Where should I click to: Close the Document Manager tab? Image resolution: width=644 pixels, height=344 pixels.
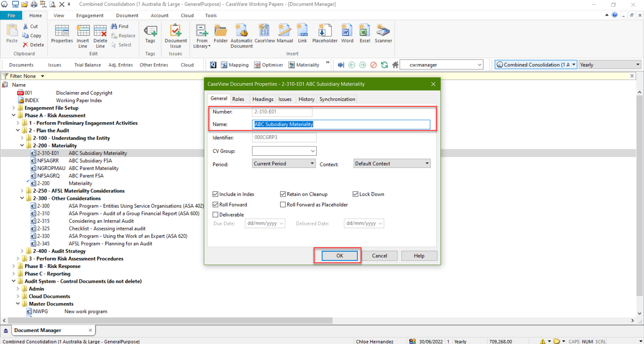[x=90, y=330]
